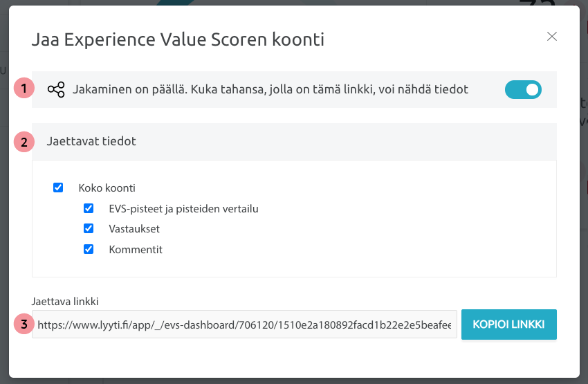588x384 pixels.
Task: Uncheck the Kommentit checkbox
Action: tap(89, 249)
